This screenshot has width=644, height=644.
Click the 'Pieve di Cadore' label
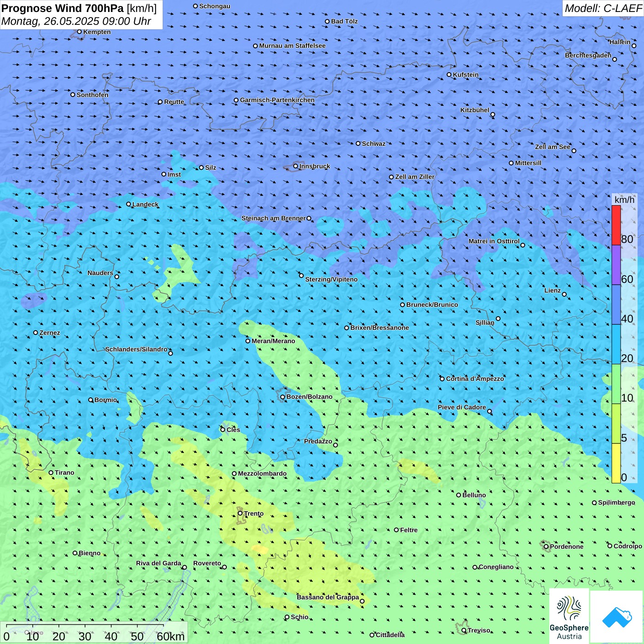click(x=462, y=407)
